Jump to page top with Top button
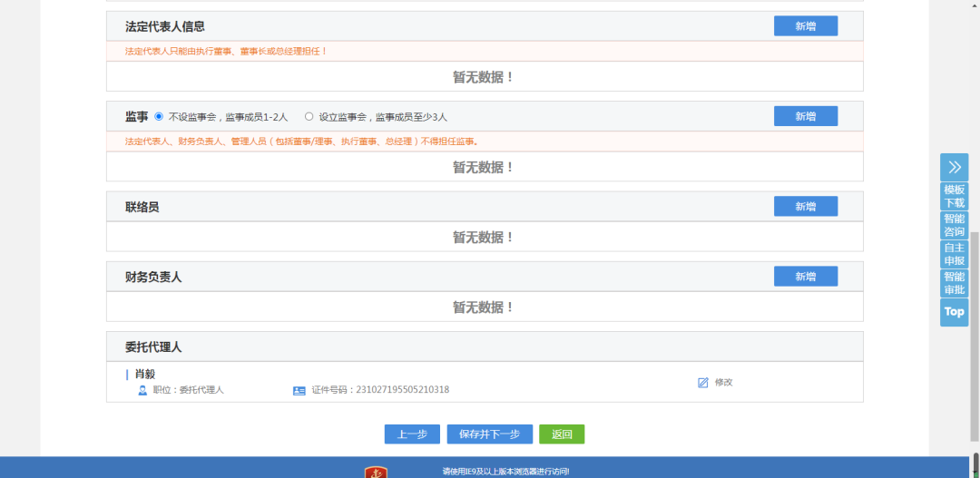Screen dimensions: 980x478 (954, 312)
